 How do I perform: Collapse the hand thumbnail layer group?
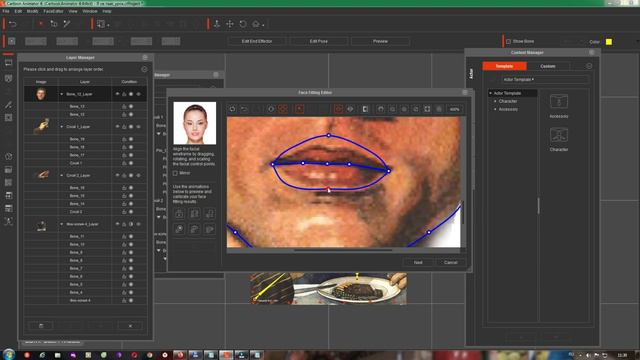pyautogui.click(x=62, y=127)
